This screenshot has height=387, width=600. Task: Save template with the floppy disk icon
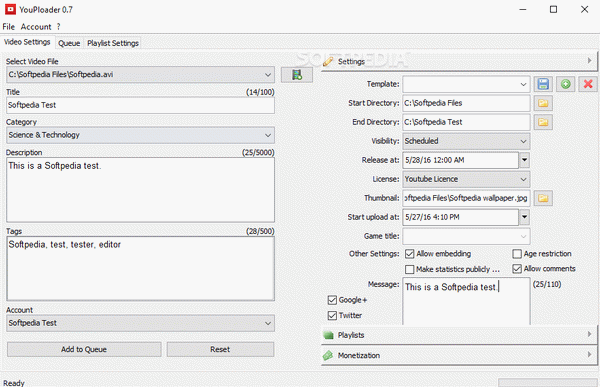tap(543, 84)
